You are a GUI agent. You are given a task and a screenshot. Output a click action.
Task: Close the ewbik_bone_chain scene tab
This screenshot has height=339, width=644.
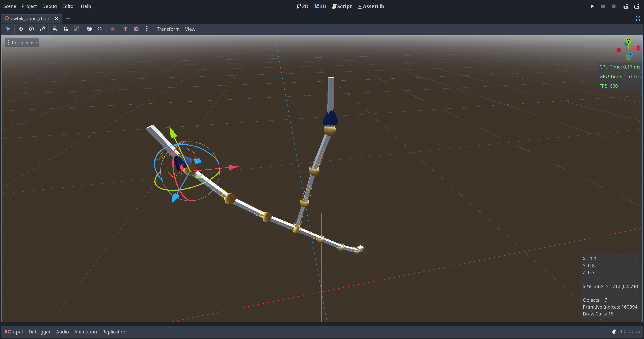pyautogui.click(x=57, y=18)
